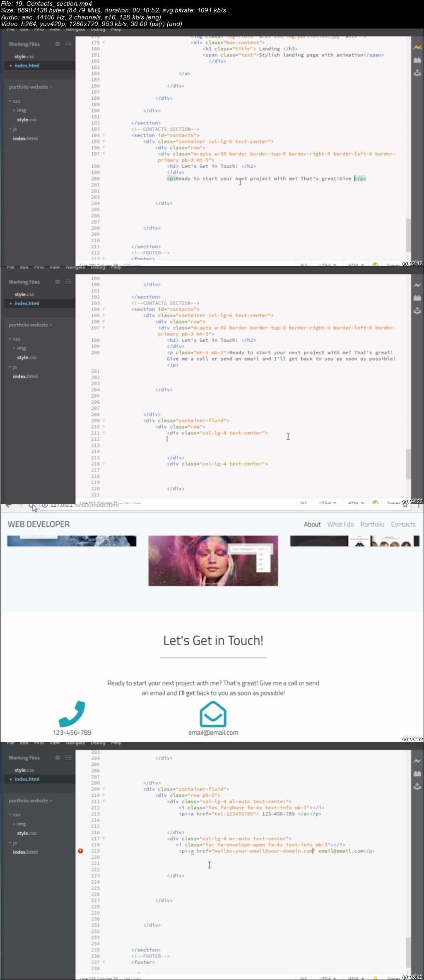Open portfolio website project dropdown in 00:08:42 frame
Viewport: 424px width, 980px height.
click(x=31, y=800)
